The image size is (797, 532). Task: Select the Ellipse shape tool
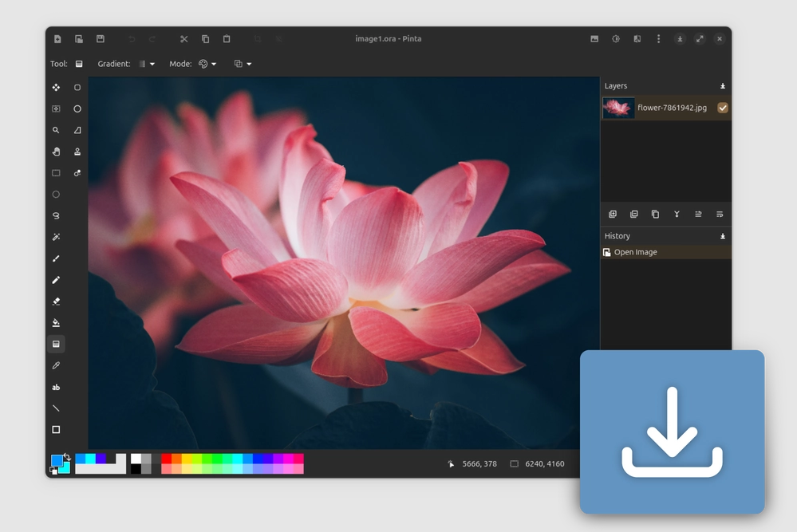(77, 108)
